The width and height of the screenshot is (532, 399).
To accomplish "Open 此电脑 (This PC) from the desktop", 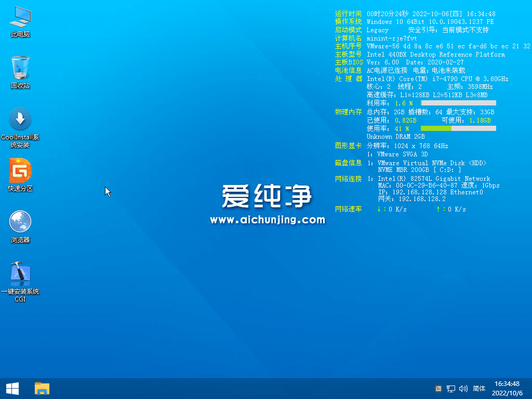I will click(x=20, y=20).
